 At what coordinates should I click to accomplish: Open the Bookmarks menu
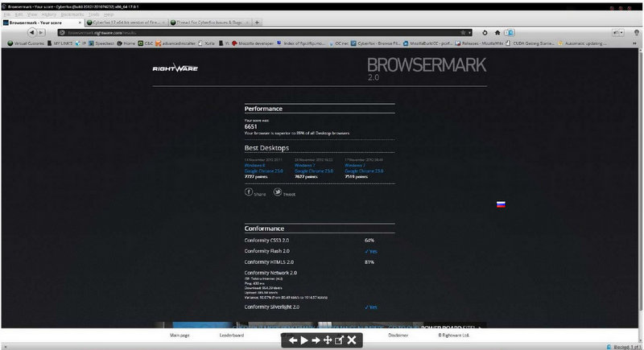click(x=72, y=14)
